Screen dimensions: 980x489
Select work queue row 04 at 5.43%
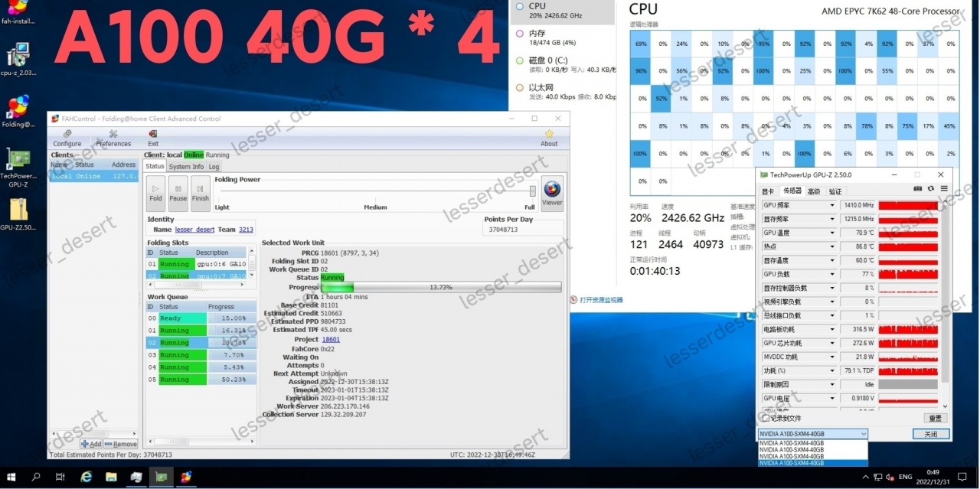click(201, 367)
